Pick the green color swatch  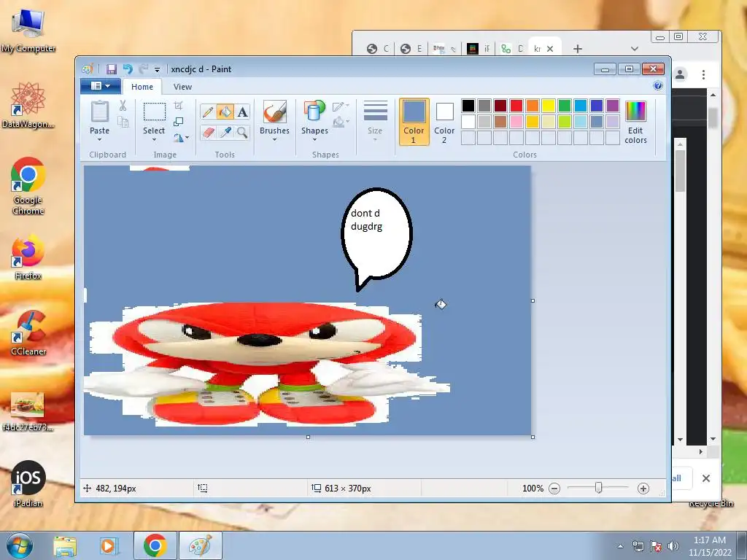[564, 106]
